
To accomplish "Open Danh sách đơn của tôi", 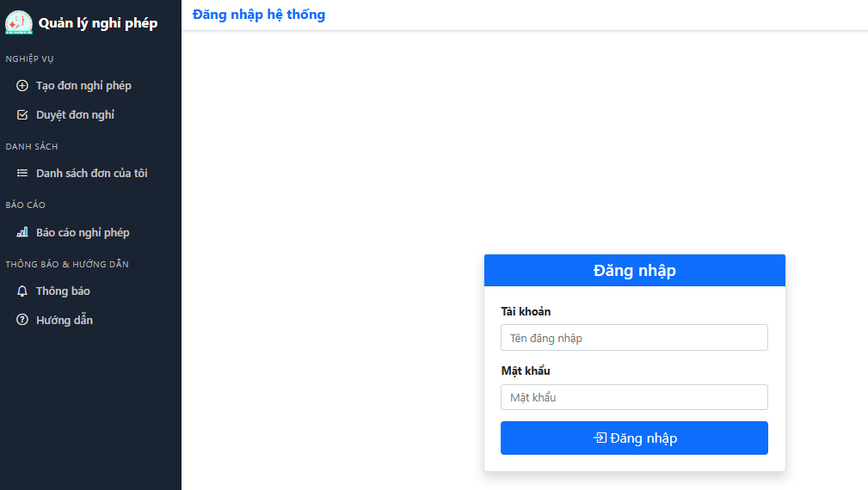I will point(91,174).
